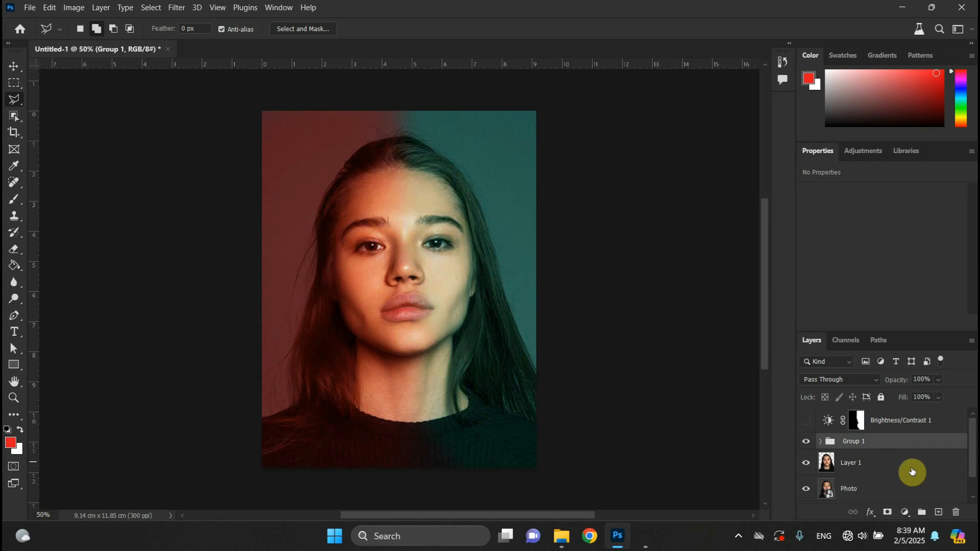Open the Opacity slider dropdown
Viewport: 980px width, 551px height.
pos(938,380)
